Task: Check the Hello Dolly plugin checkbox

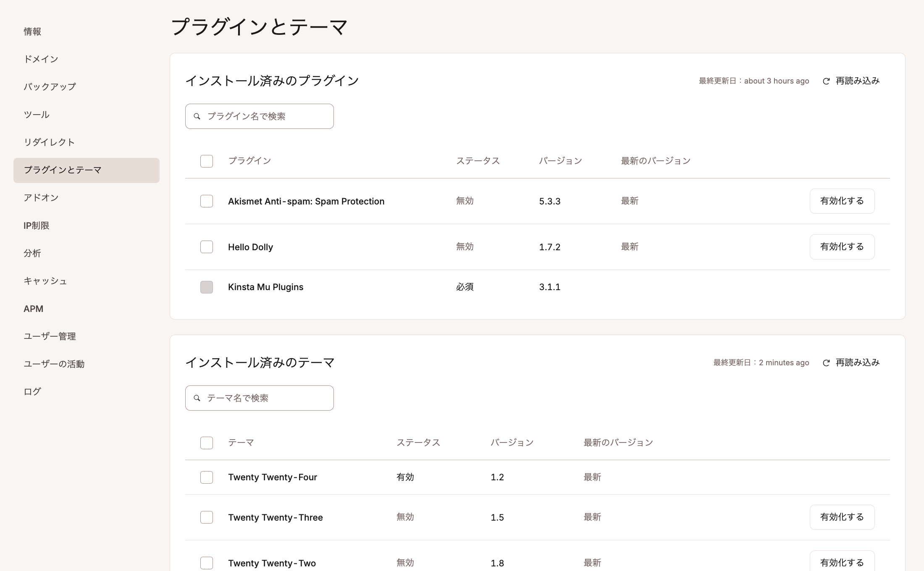Action: point(206,247)
